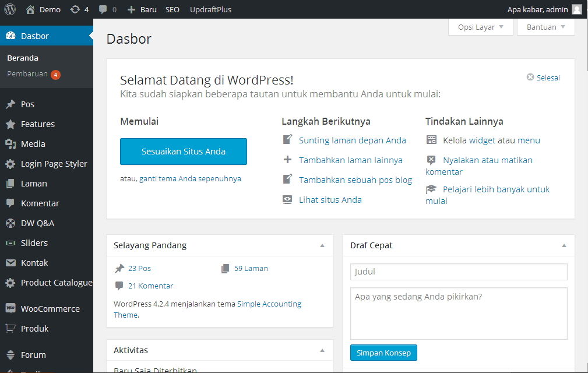The image size is (588, 373).
Task: Collapse the Draf Cepat panel
Action: [564, 245]
